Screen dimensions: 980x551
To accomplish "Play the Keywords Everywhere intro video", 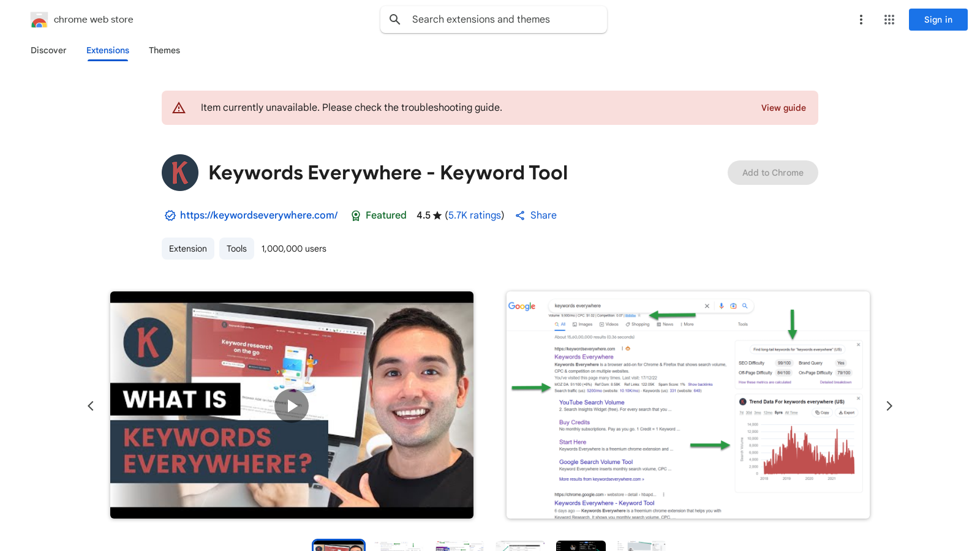I will 291,405.
